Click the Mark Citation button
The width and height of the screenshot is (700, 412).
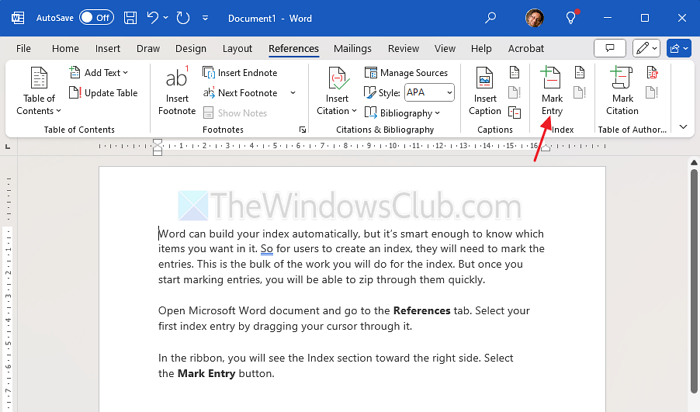point(622,91)
